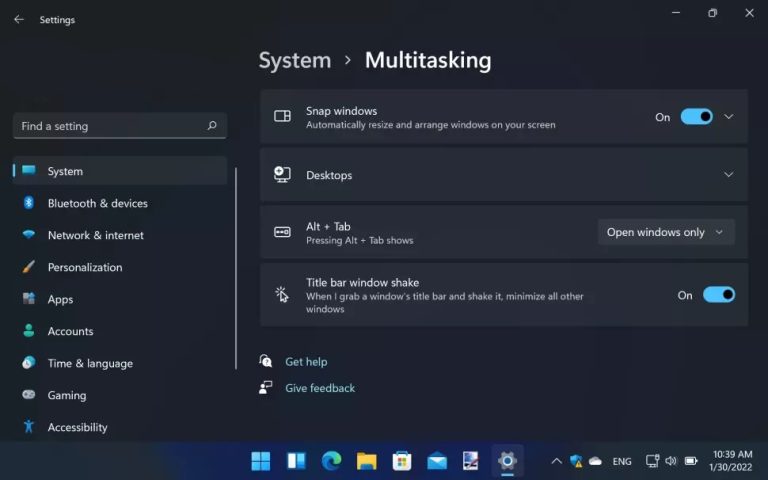Image resolution: width=768 pixels, height=480 pixels.
Task: Click the Get help link
Action: coord(306,362)
